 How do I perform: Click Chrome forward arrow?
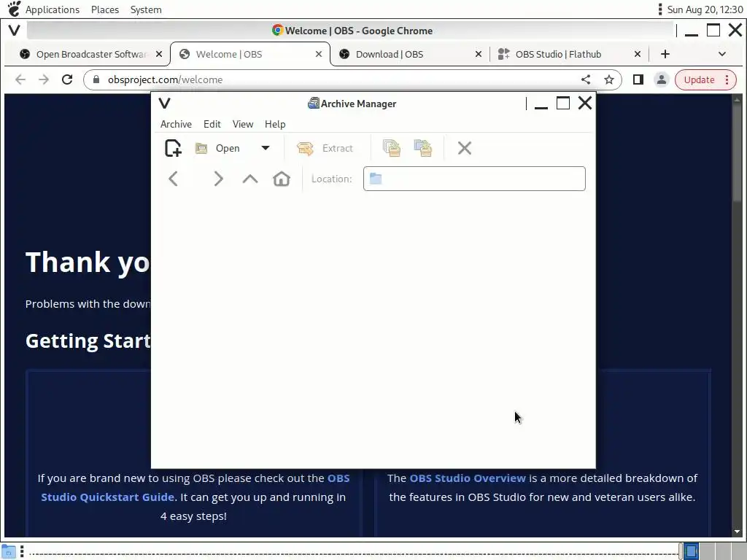[44, 79]
